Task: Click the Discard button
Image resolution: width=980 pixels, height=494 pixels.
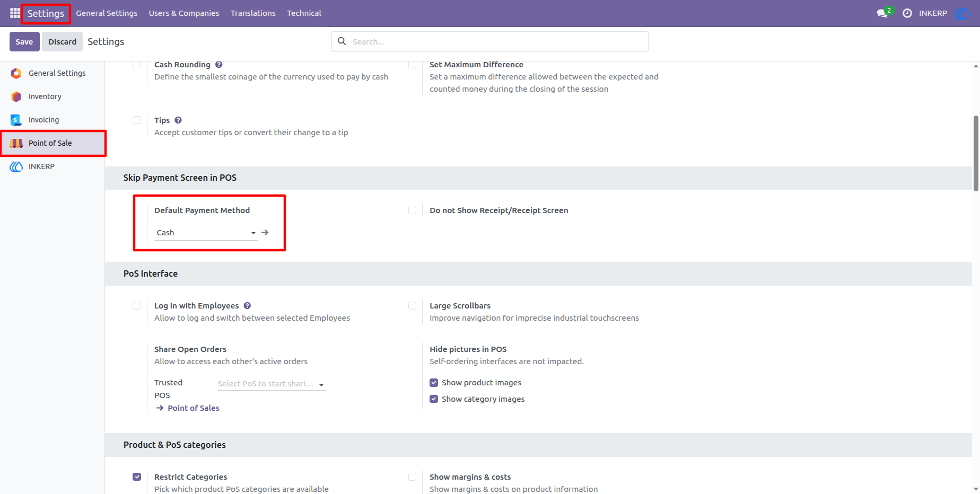Action: pos(63,42)
